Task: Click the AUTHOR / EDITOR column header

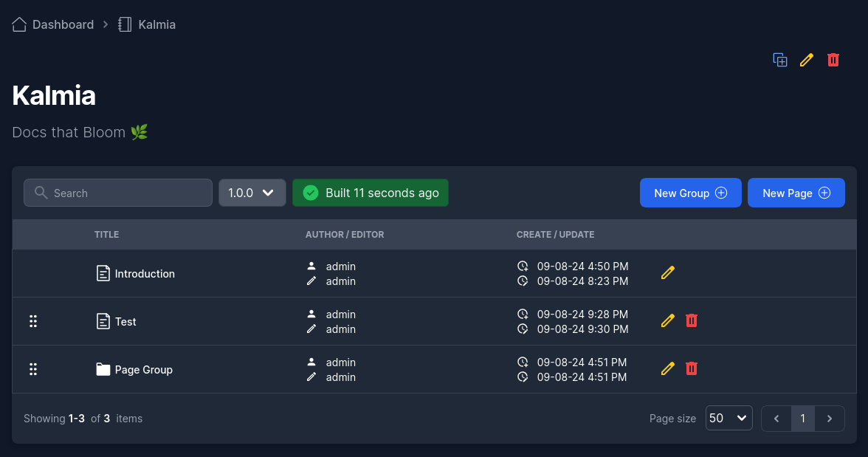Action: (344, 234)
